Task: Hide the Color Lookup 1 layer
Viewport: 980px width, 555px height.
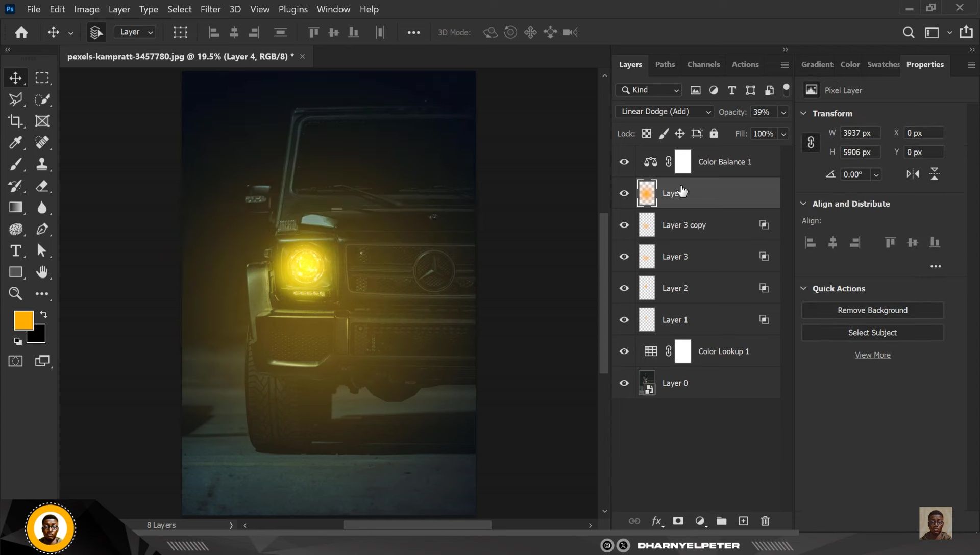Action: 624,351
